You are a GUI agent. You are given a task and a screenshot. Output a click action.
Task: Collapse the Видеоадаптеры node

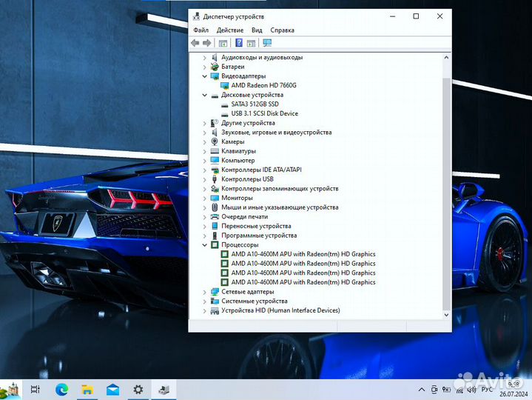pyautogui.click(x=205, y=76)
